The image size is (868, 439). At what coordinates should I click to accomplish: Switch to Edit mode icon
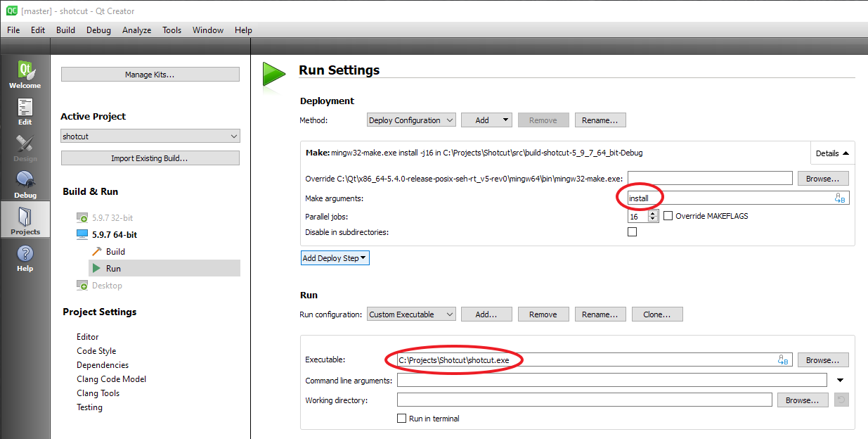click(25, 111)
